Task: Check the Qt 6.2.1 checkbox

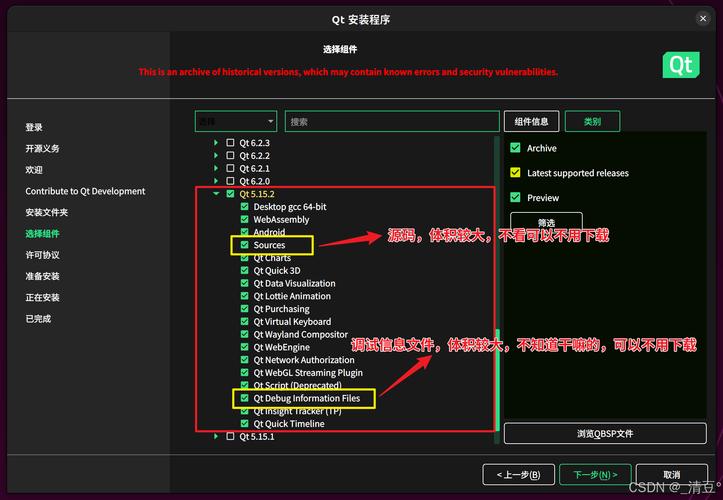Action: [x=230, y=168]
